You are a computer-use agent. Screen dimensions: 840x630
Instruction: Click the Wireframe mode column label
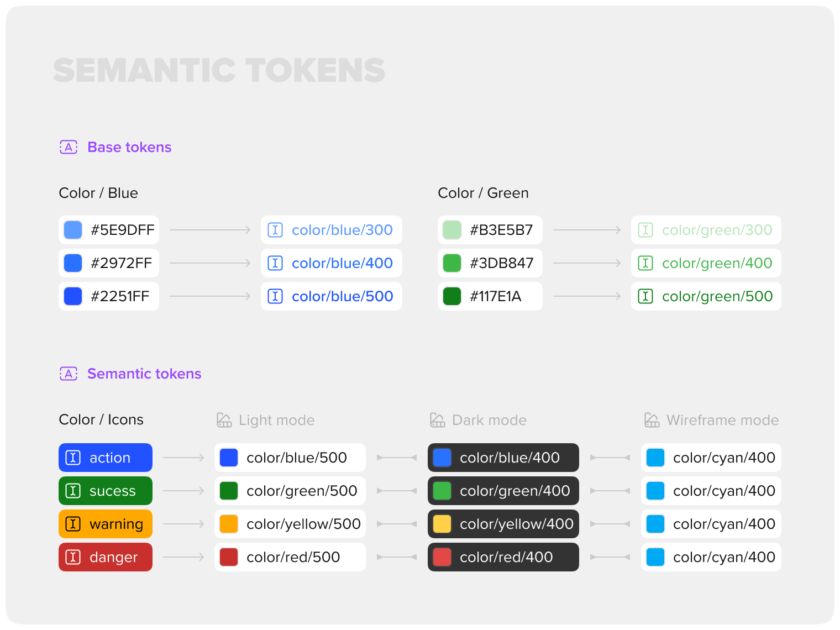pos(722,420)
